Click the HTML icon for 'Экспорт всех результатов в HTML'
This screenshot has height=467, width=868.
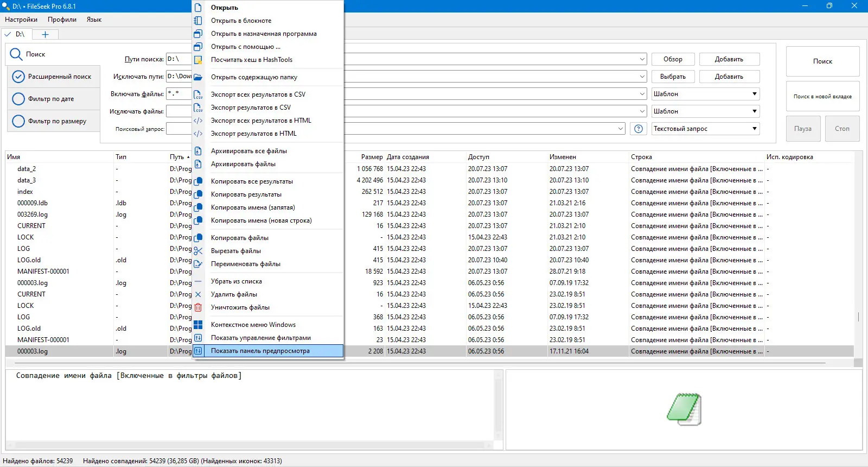tap(198, 121)
